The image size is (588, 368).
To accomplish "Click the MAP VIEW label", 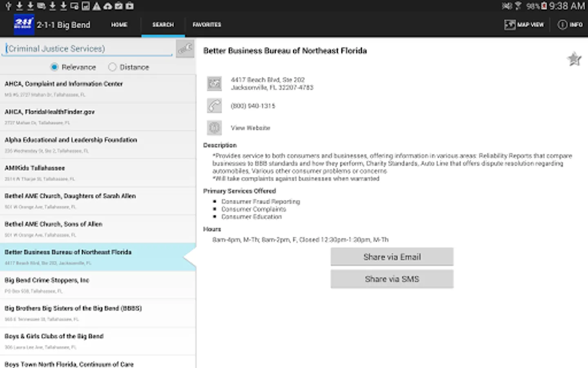I will coord(530,25).
